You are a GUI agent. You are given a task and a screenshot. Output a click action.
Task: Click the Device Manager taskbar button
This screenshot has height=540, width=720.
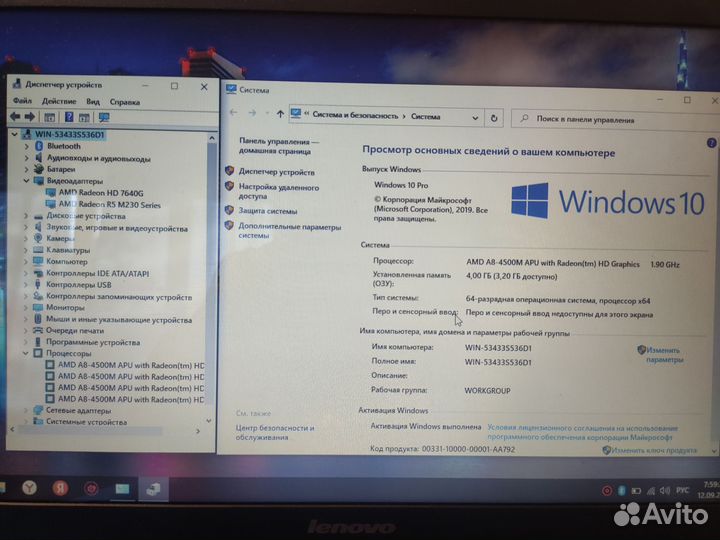pos(153,489)
